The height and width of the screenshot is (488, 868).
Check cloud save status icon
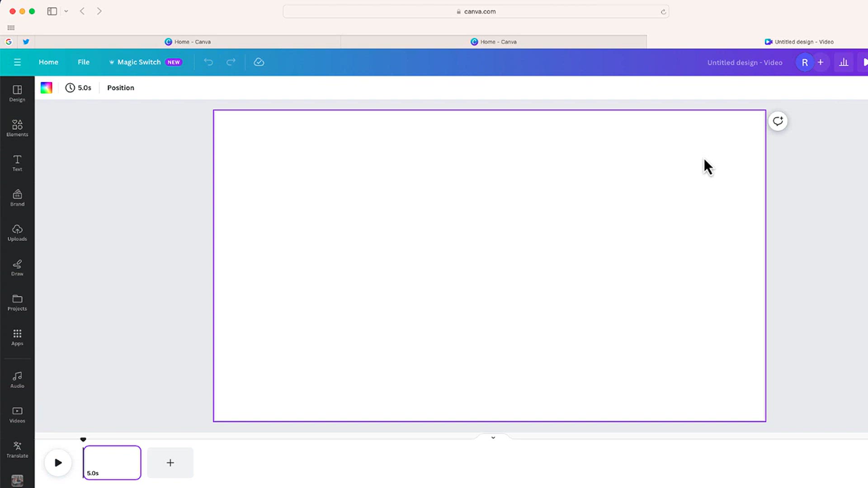(x=259, y=62)
